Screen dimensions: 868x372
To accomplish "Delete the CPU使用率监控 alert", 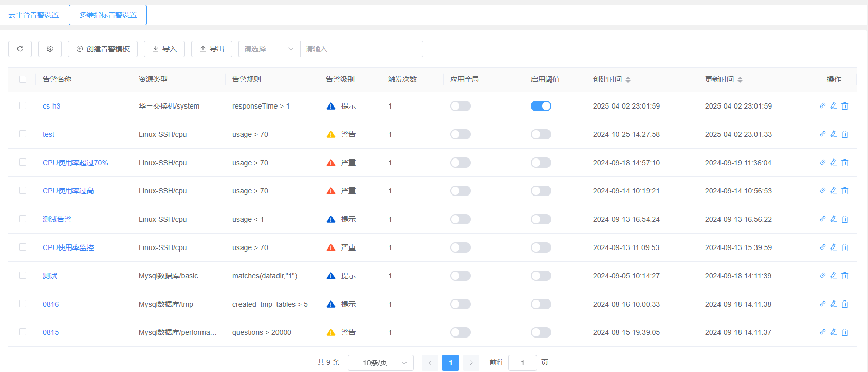I will click(845, 247).
